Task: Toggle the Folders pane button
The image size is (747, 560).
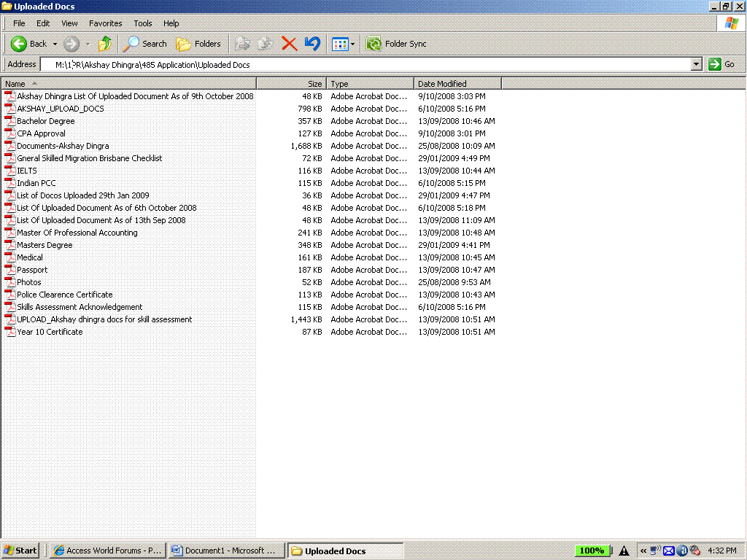Action: point(198,44)
